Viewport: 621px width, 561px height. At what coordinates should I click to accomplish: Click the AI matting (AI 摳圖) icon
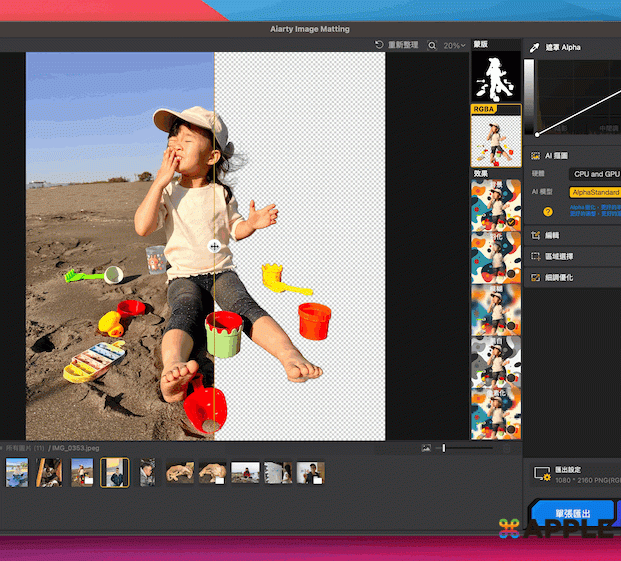(x=536, y=156)
